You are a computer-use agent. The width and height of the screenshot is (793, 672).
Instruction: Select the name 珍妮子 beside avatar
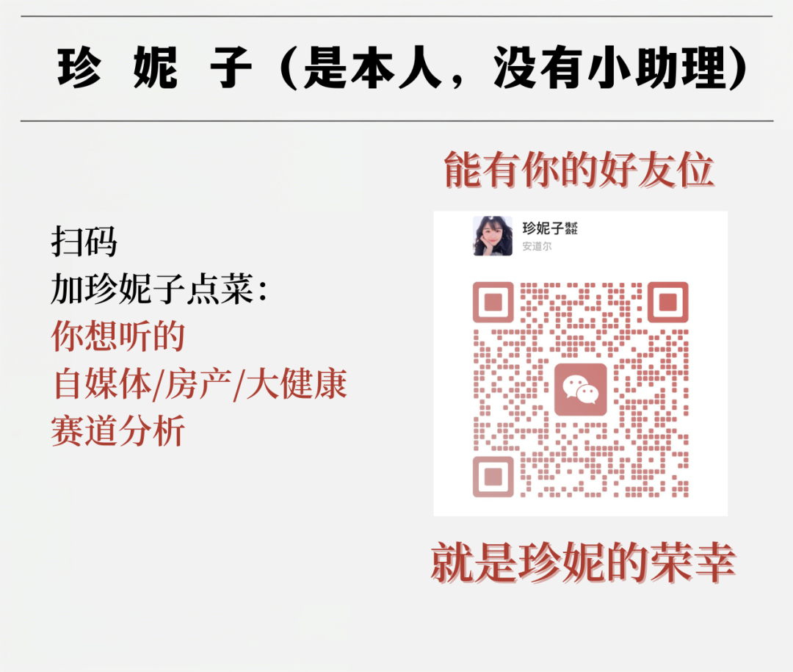pos(543,228)
